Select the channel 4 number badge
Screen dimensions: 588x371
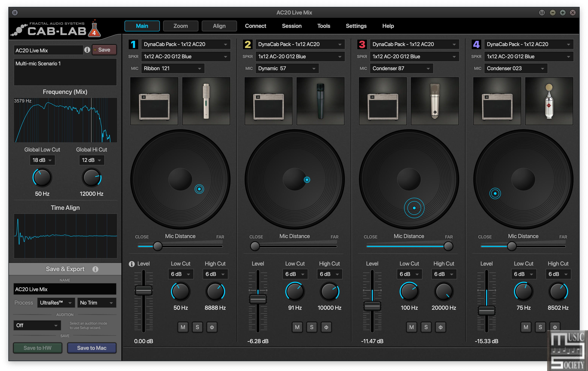pos(476,44)
